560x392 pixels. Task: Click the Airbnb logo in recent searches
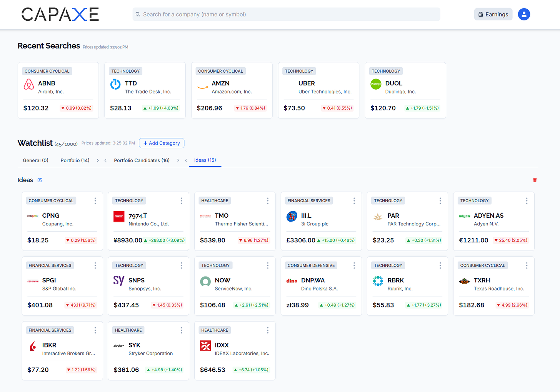pos(29,84)
